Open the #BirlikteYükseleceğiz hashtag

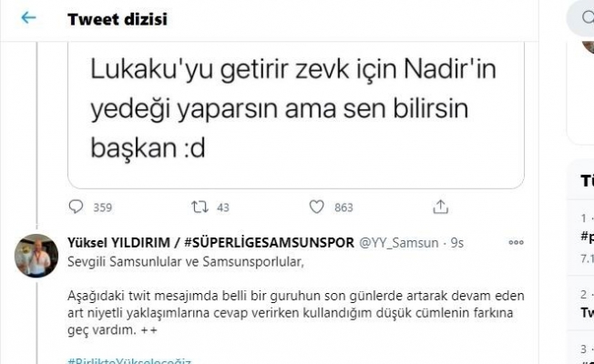click(129, 360)
